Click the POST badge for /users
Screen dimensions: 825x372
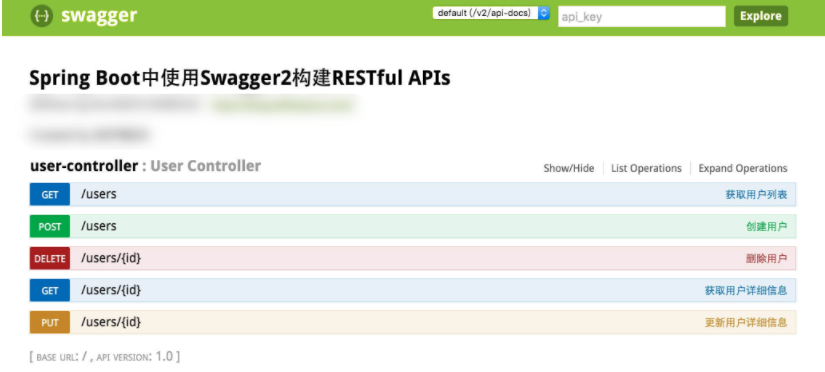(50, 227)
